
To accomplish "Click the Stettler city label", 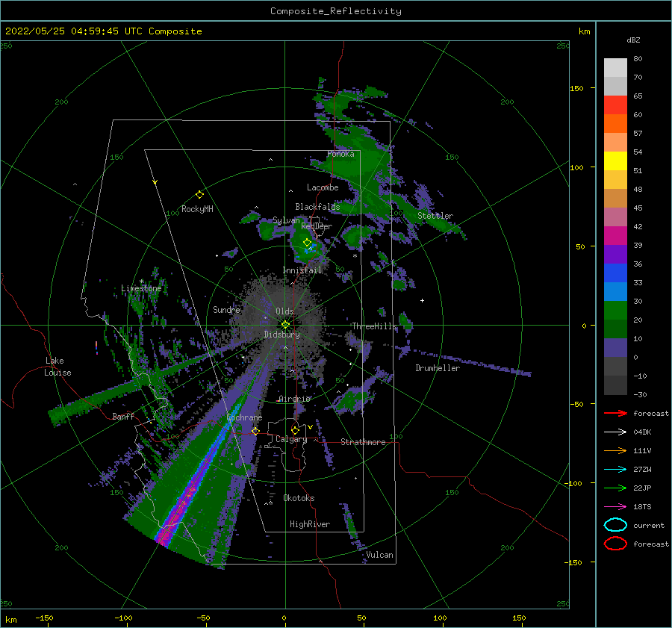I will point(435,216).
